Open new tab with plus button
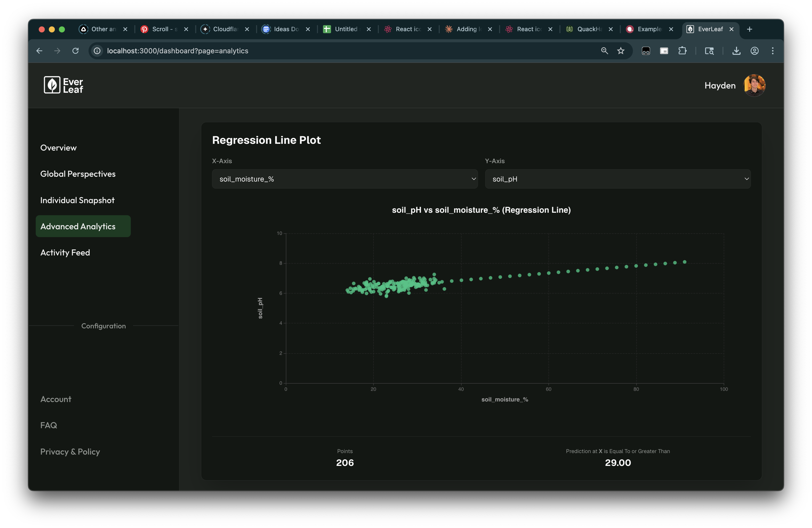Image resolution: width=812 pixels, height=528 pixels. pos(749,29)
